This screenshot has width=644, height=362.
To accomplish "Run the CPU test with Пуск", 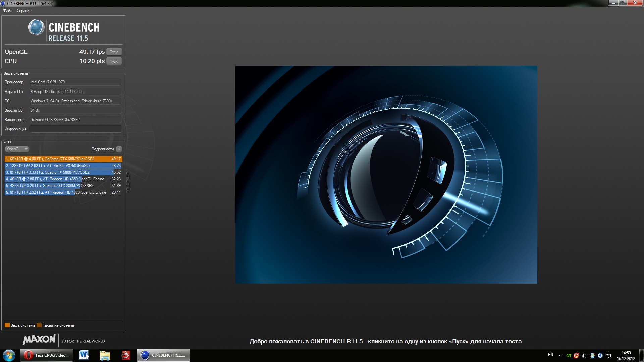I will tap(114, 61).
